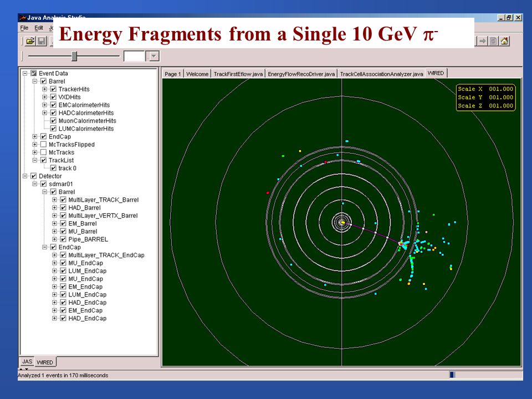Toggle the EM_Barrel checkbox
The width and height of the screenshot is (532, 399).
point(63,223)
